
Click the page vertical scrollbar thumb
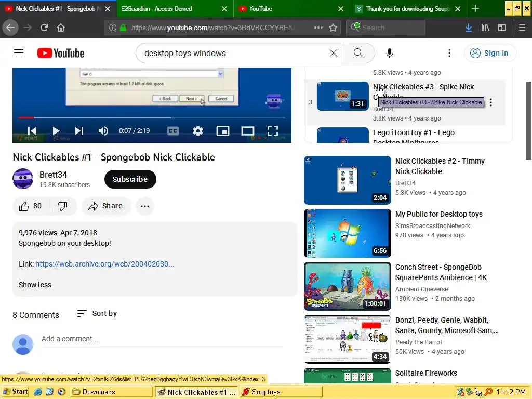point(528,121)
